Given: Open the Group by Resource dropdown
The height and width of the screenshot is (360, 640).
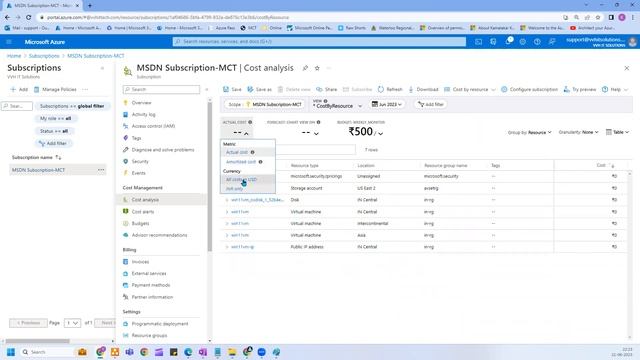Looking at the screenshot, I should 529,132.
